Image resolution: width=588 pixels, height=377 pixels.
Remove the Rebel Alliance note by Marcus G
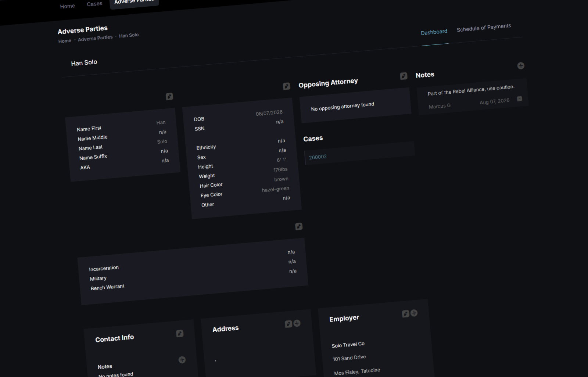[x=519, y=99]
